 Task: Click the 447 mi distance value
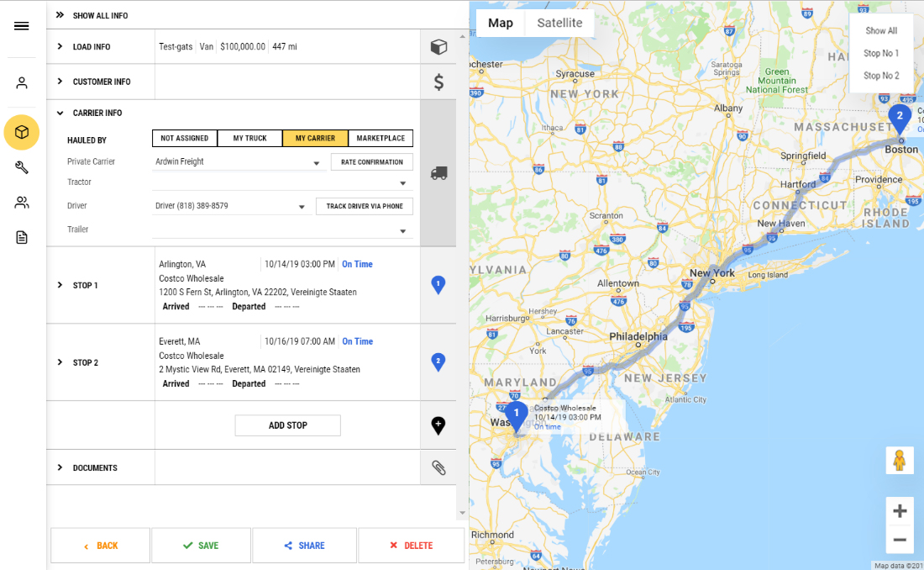[x=285, y=46]
